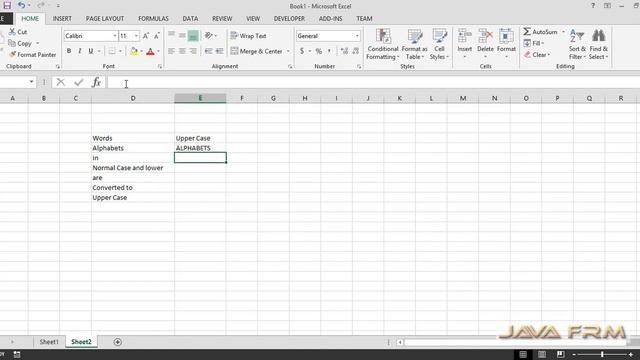This screenshot has height=360, width=640.
Task: Open the PAGE LAYOUT ribbon tab
Action: pos(104,19)
